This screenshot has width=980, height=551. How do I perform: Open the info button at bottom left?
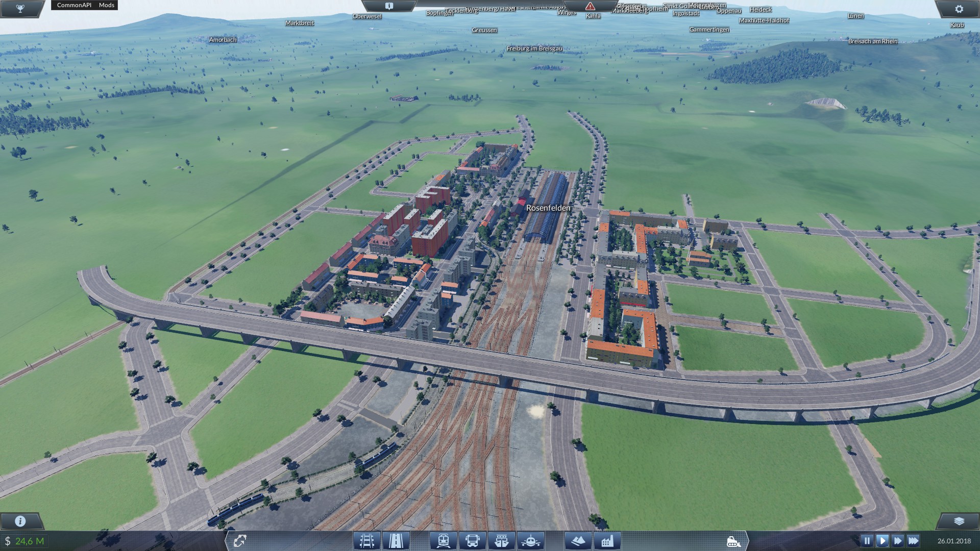tap(20, 521)
